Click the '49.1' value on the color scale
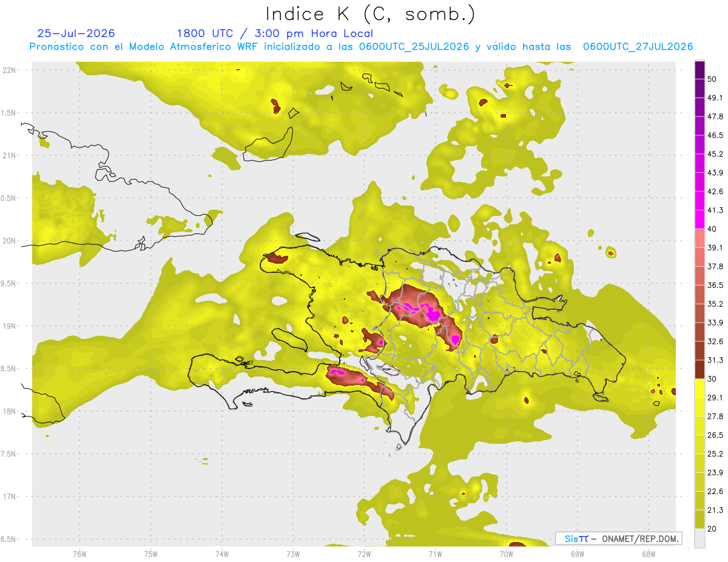The image size is (728, 562). point(716,98)
